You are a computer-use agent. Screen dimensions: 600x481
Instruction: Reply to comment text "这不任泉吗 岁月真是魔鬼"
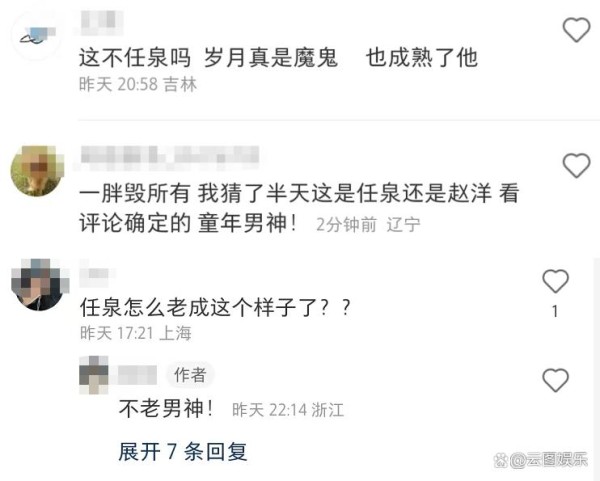click(208, 58)
